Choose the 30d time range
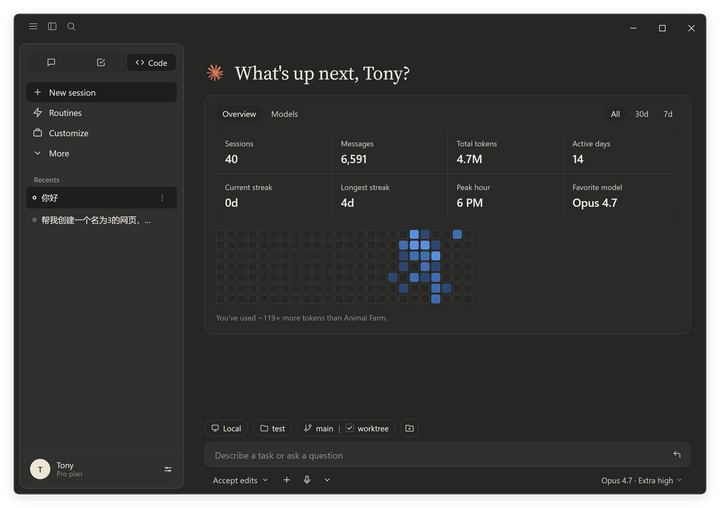 (x=641, y=114)
